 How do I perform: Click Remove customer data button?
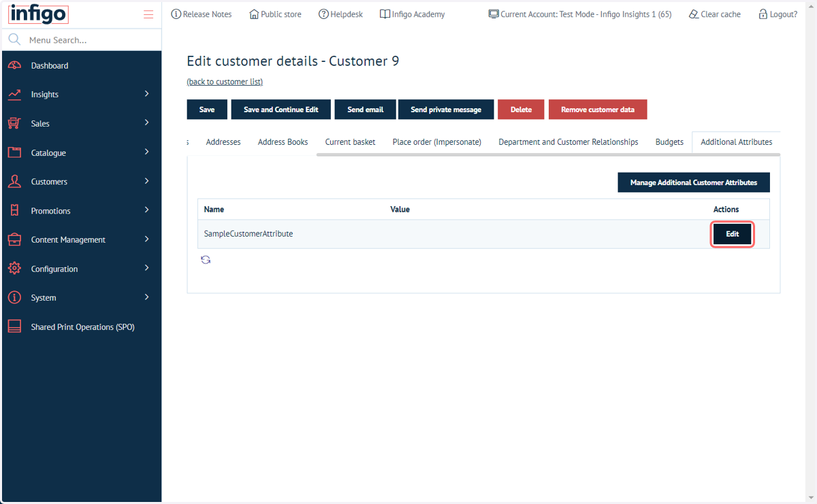tap(598, 110)
